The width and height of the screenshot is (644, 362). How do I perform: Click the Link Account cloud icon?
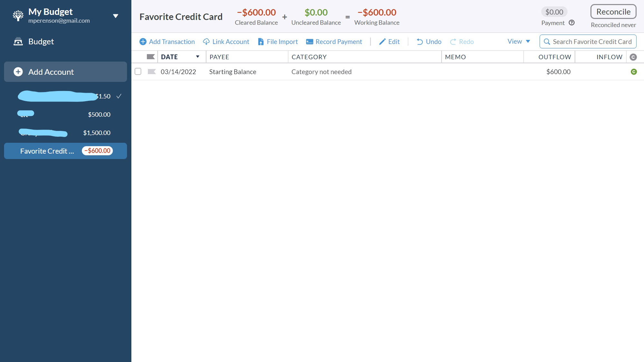click(x=206, y=42)
